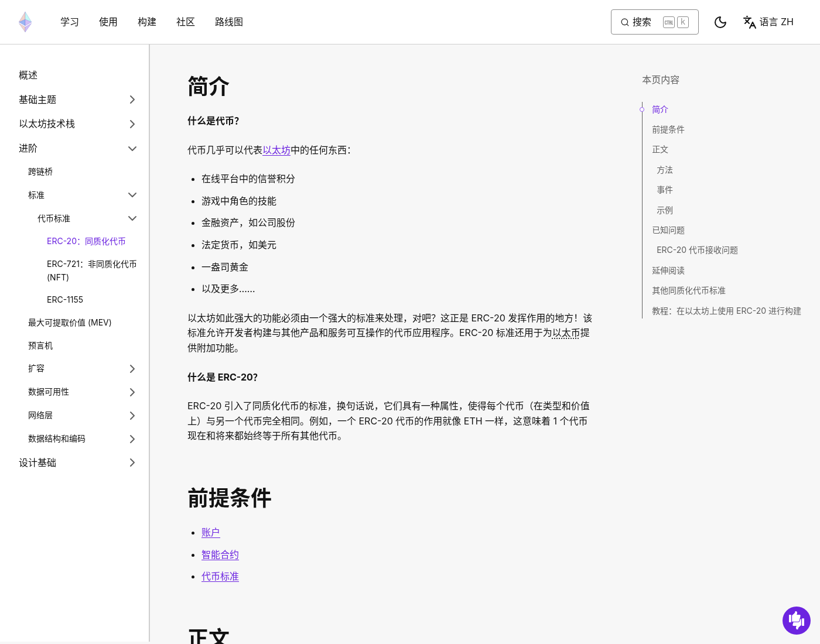The width and height of the screenshot is (820, 644).
Task: Open the 构建 navigation menu
Action: (x=147, y=22)
